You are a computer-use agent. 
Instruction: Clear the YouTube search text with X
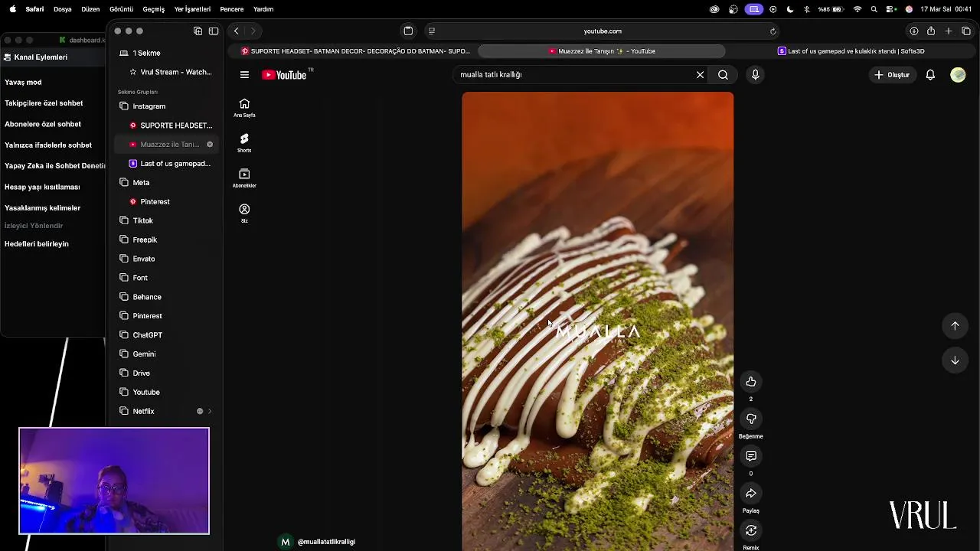click(700, 75)
